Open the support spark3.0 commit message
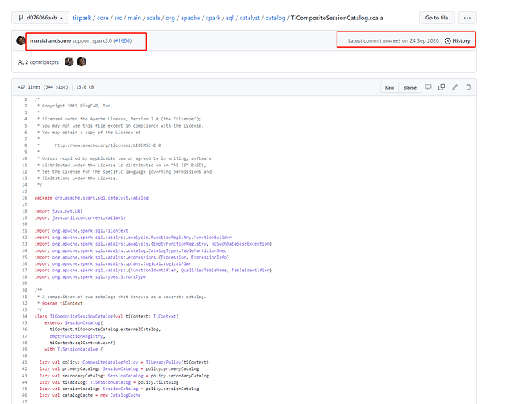 point(92,40)
